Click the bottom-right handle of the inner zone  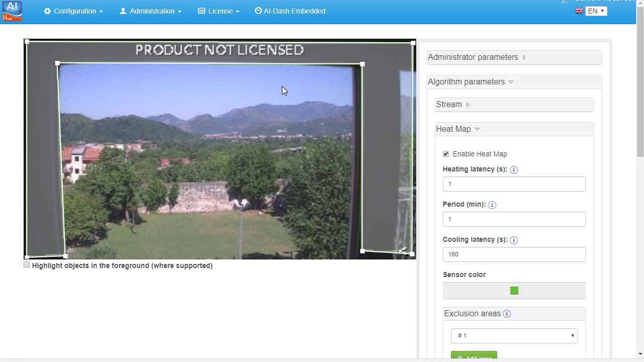(362, 251)
